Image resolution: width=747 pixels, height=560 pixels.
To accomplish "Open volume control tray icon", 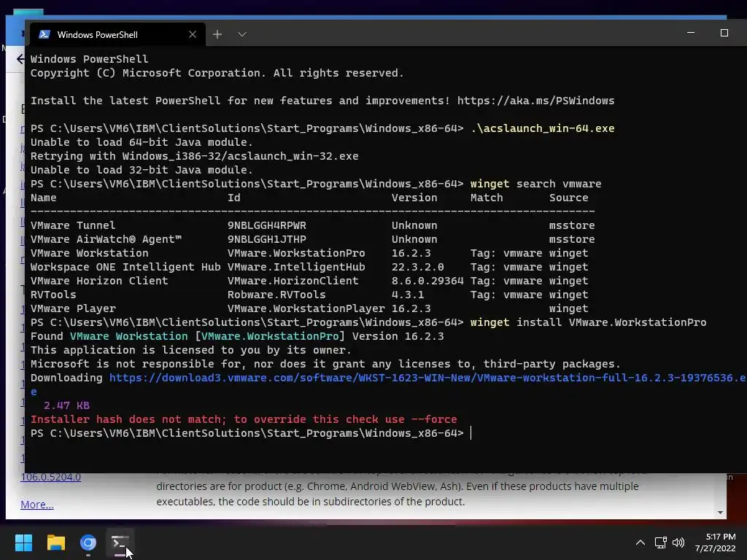I will pyautogui.click(x=678, y=542).
